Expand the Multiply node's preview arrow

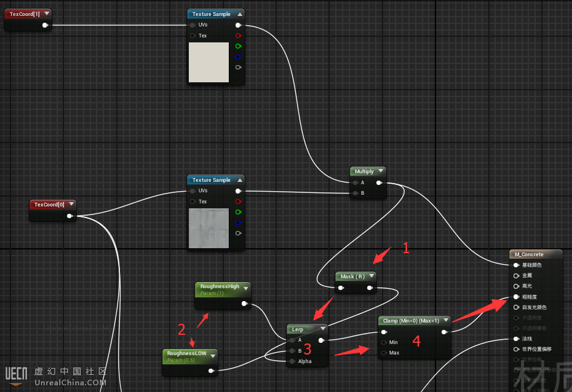(380, 171)
